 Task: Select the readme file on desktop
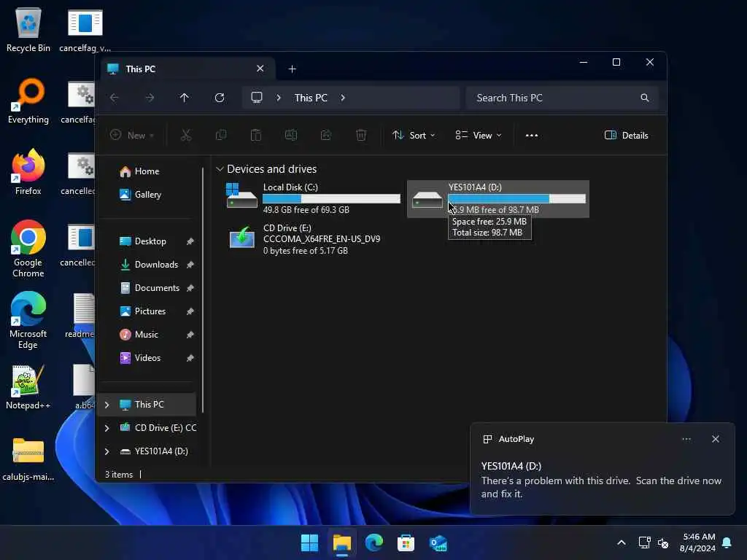tap(82, 315)
